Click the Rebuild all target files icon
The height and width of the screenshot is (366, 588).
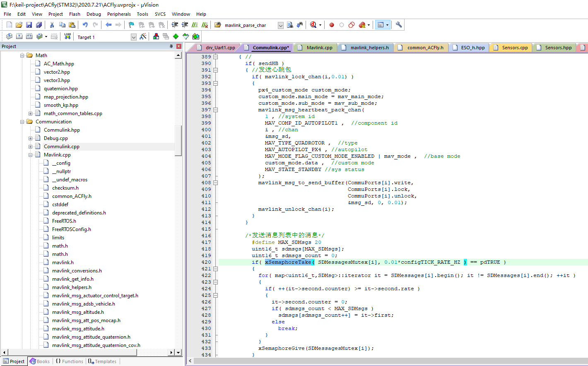coord(29,36)
